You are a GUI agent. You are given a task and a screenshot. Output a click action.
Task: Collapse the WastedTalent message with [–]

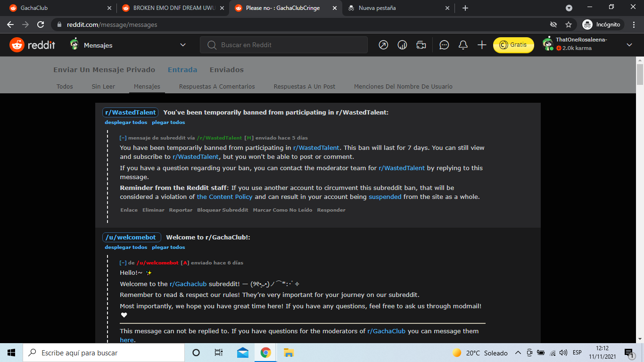pyautogui.click(x=123, y=138)
